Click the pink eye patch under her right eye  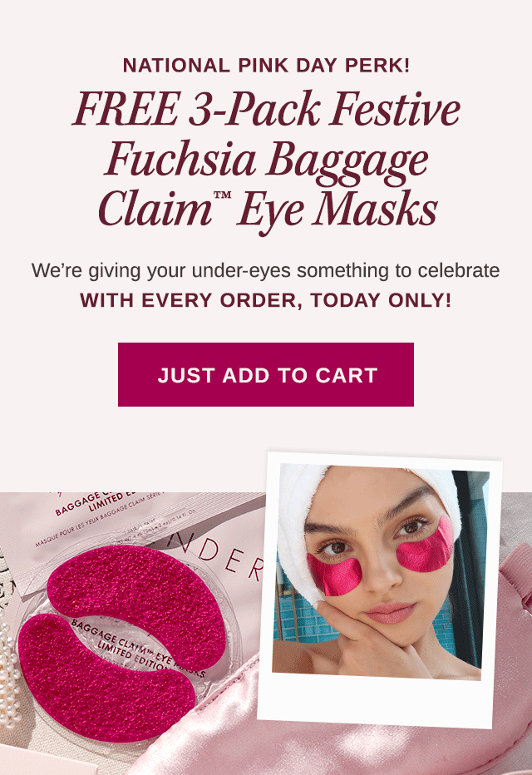(x=334, y=575)
